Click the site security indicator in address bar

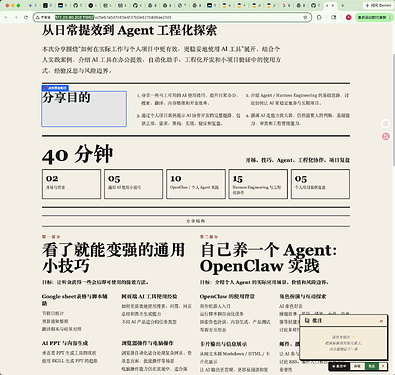43,17
